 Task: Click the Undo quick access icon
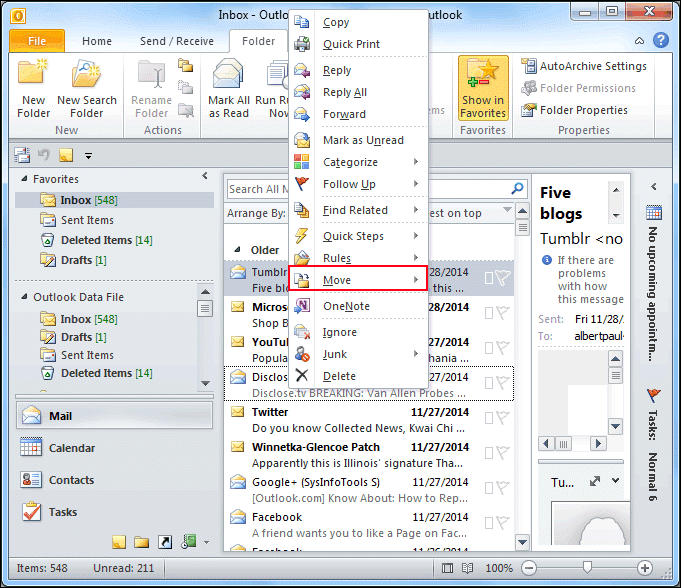(44, 155)
